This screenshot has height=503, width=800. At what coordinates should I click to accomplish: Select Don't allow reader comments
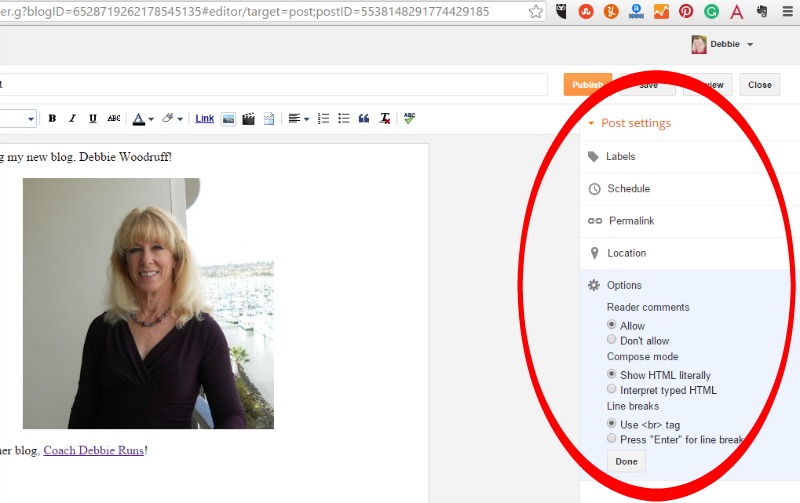(x=611, y=339)
